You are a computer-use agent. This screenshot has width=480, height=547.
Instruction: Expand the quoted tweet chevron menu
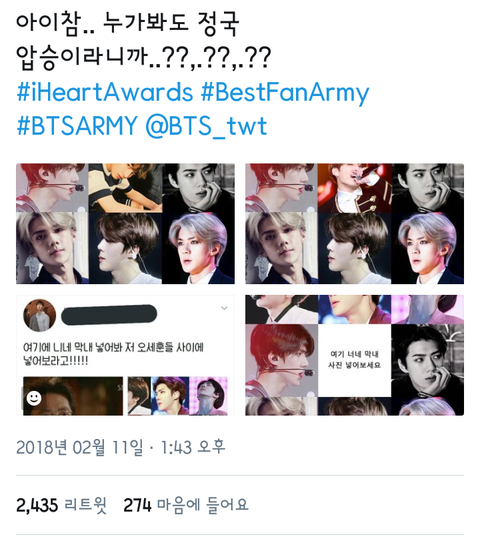click(224, 308)
